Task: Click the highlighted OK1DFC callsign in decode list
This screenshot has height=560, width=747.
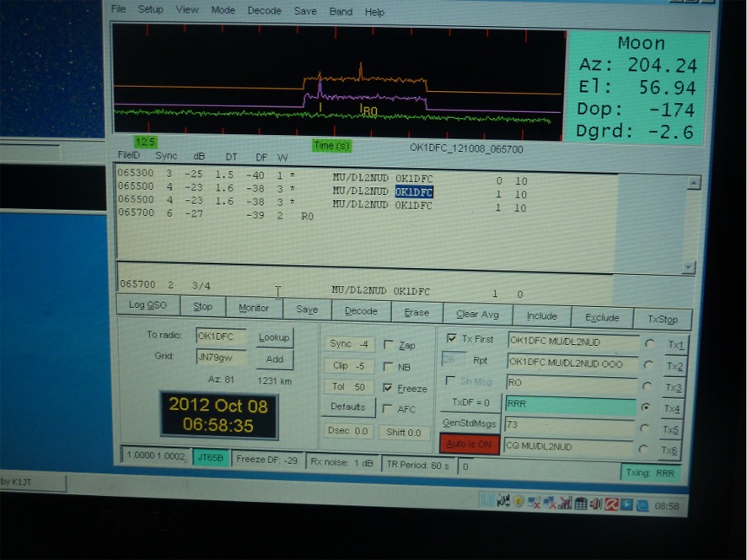Action: (414, 192)
